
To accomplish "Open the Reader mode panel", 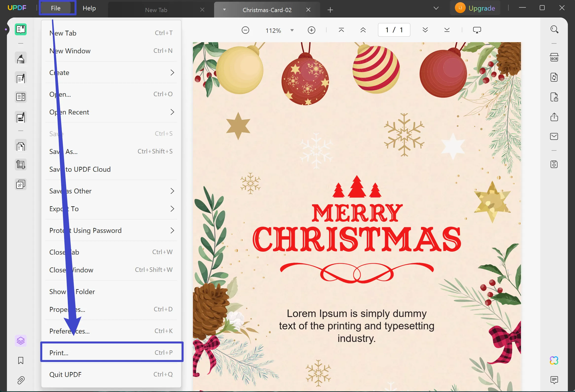I will [x=20, y=29].
